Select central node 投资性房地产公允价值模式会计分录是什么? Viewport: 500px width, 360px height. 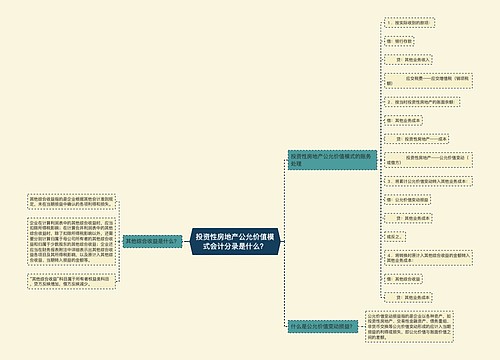(235, 242)
